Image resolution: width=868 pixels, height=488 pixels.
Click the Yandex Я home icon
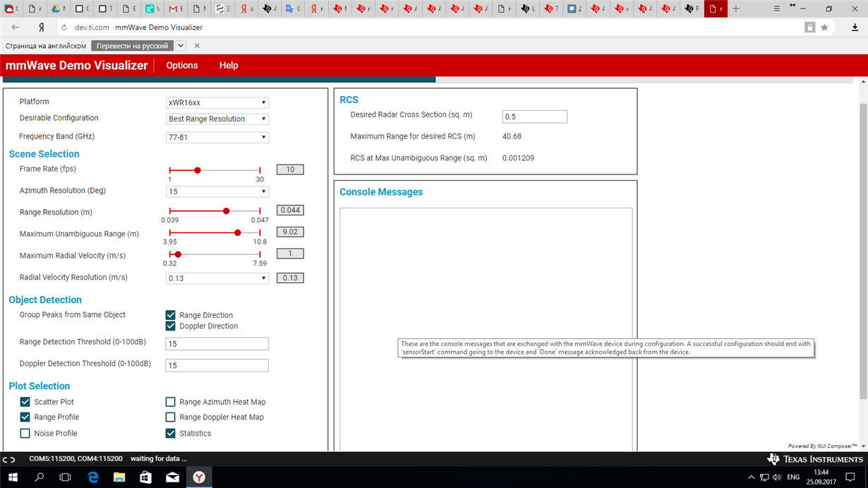coord(42,28)
